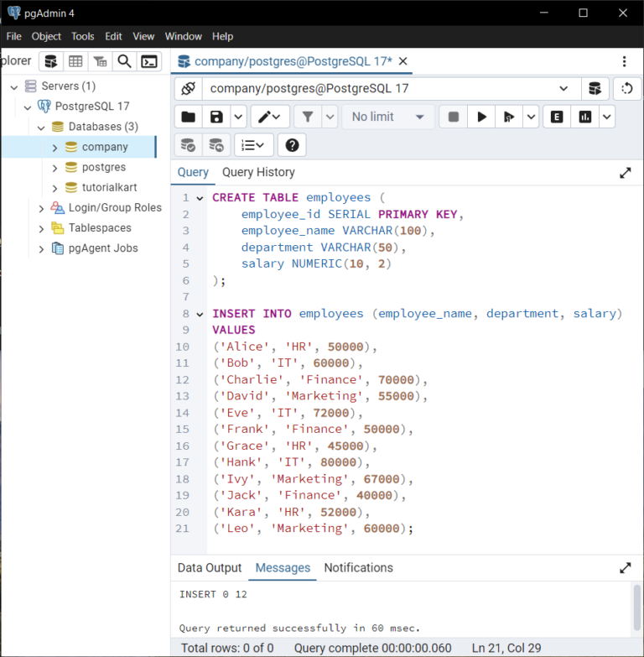Open the vertical three-dots panel menu
This screenshot has height=657, width=644.
(x=625, y=61)
